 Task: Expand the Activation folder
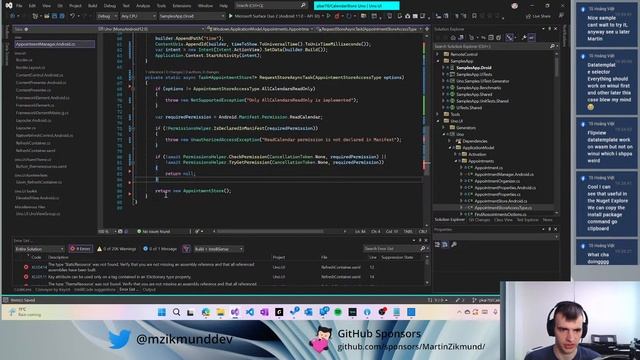[456, 154]
